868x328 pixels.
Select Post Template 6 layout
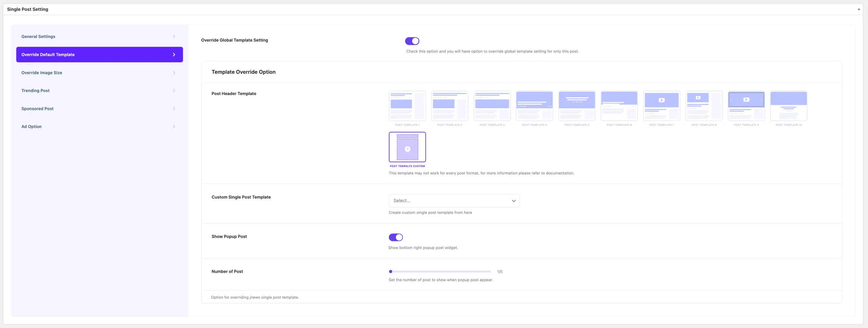[x=619, y=106]
